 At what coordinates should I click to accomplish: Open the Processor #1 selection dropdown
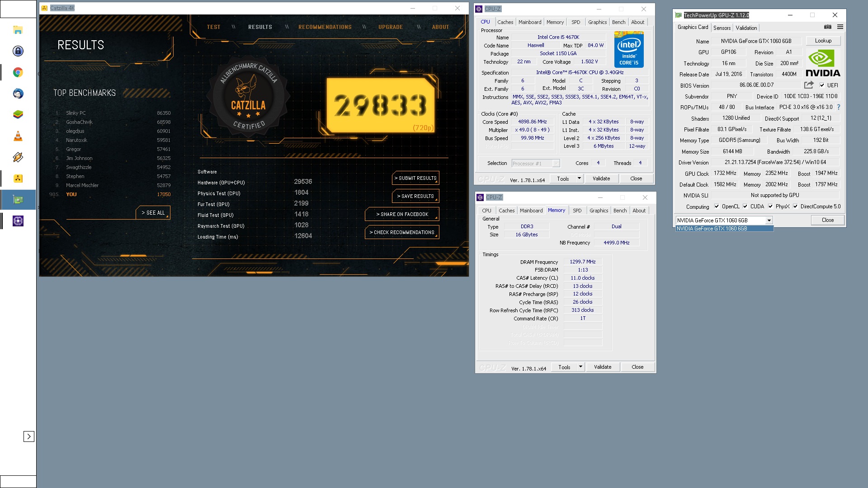click(x=536, y=163)
